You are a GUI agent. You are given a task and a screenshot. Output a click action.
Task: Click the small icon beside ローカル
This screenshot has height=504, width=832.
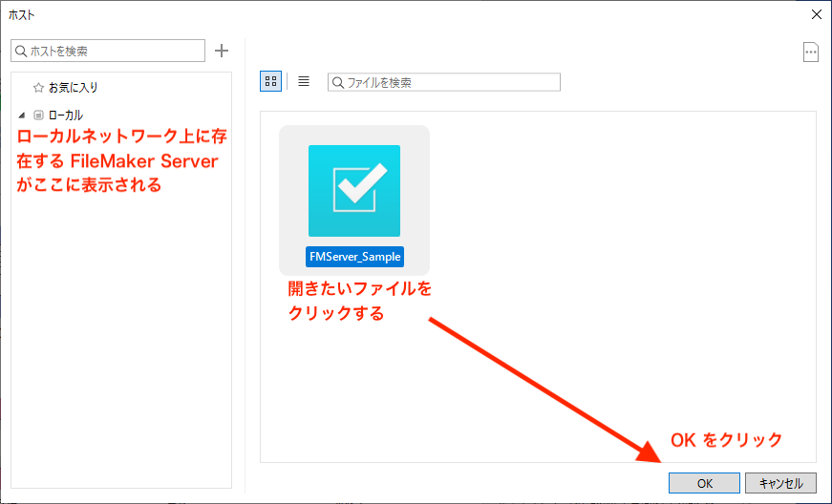38,115
